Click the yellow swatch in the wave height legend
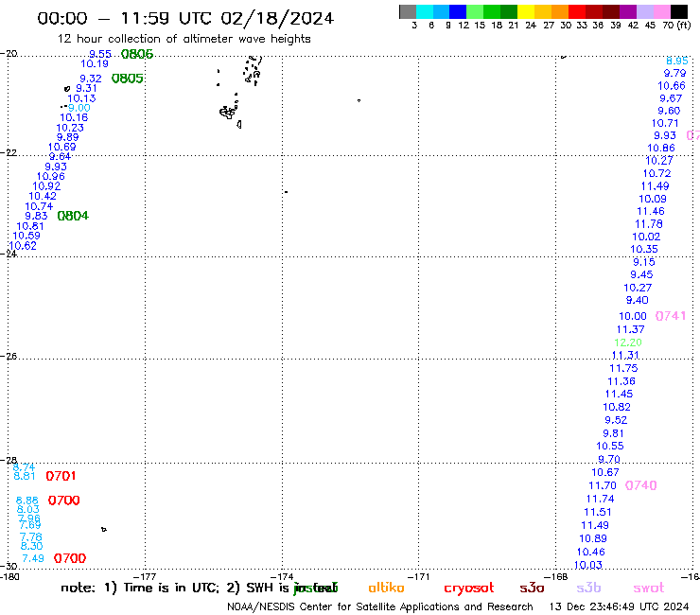This screenshot has height=615, width=700. click(x=526, y=11)
